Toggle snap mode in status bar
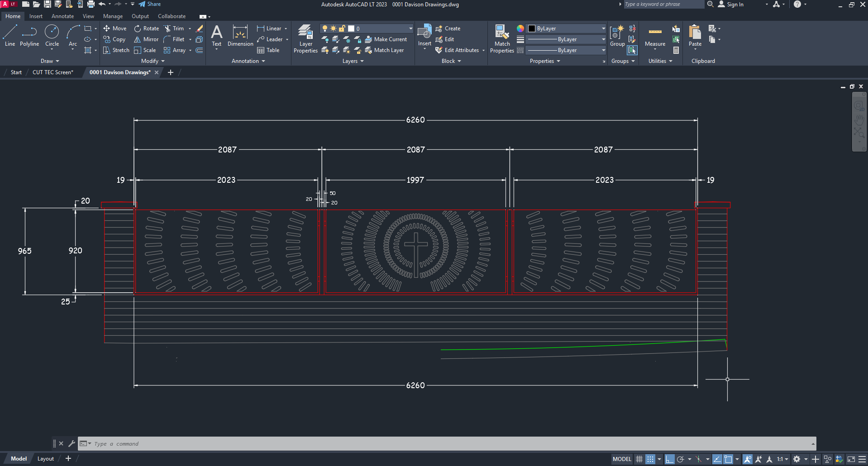The height and width of the screenshot is (466, 868). (650, 459)
